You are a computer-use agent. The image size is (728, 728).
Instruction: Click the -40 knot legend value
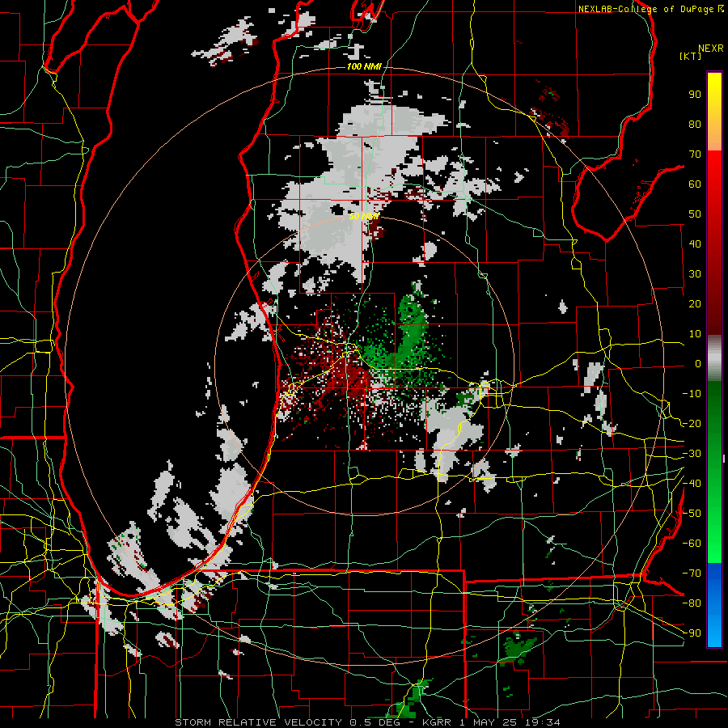[692, 484]
